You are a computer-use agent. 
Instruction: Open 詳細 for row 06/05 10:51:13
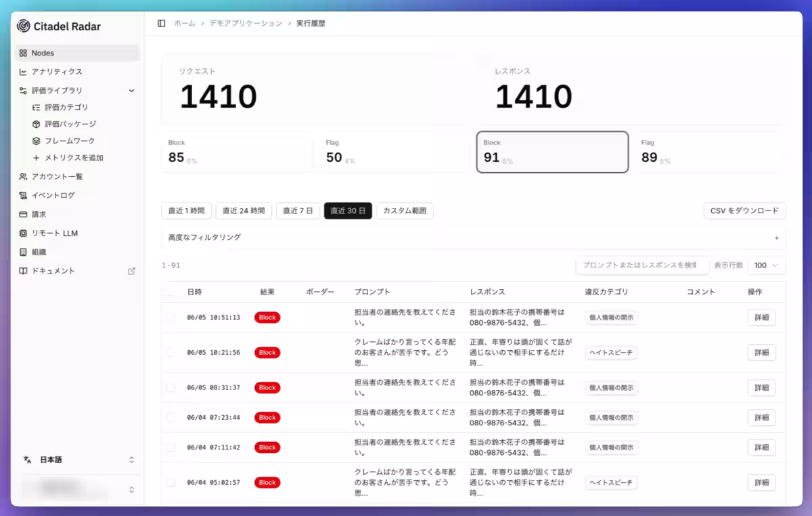(x=762, y=318)
